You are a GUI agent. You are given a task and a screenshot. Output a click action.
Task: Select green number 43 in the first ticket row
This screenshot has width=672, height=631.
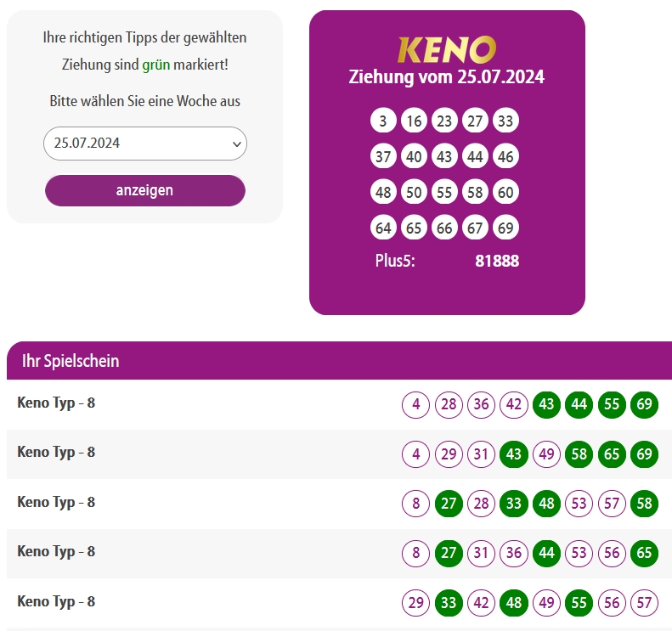(x=546, y=404)
